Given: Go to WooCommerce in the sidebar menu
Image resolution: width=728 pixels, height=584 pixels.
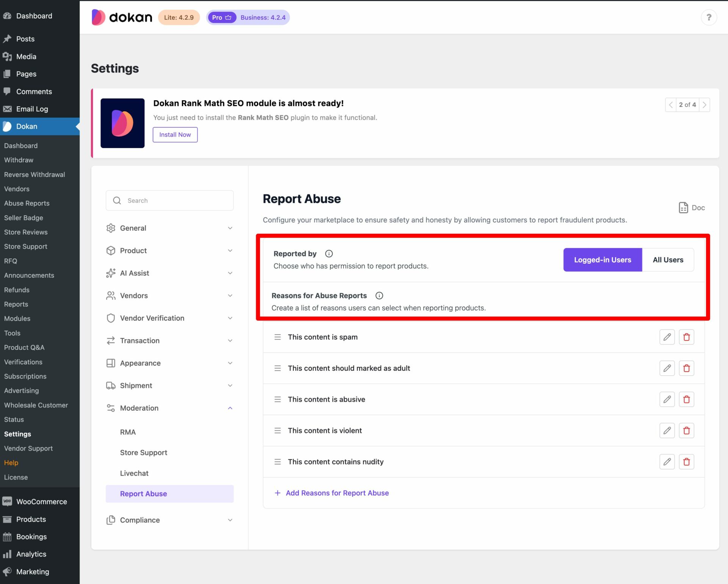Looking at the screenshot, I should tap(41, 501).
